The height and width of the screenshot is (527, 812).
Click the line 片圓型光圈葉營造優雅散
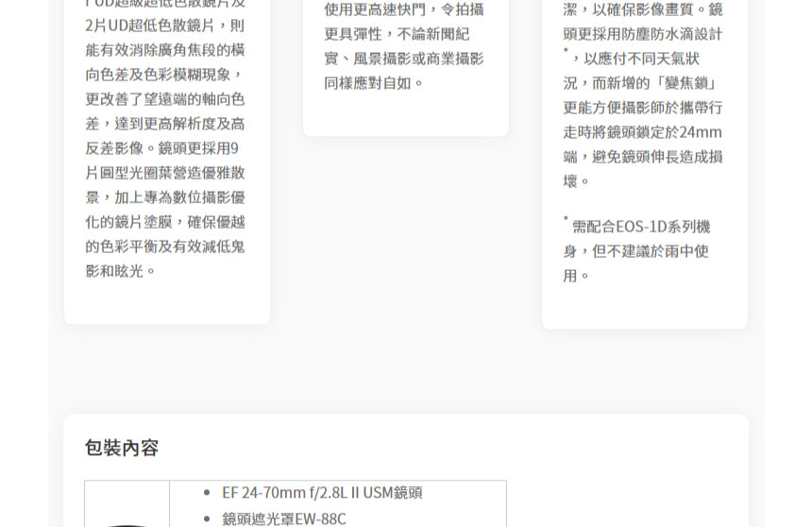164,173
